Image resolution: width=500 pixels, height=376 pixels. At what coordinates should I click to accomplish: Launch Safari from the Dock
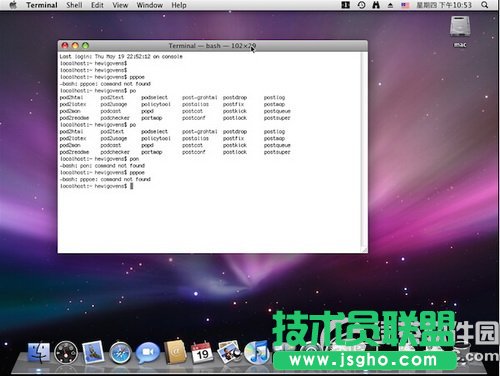point(120,353)
